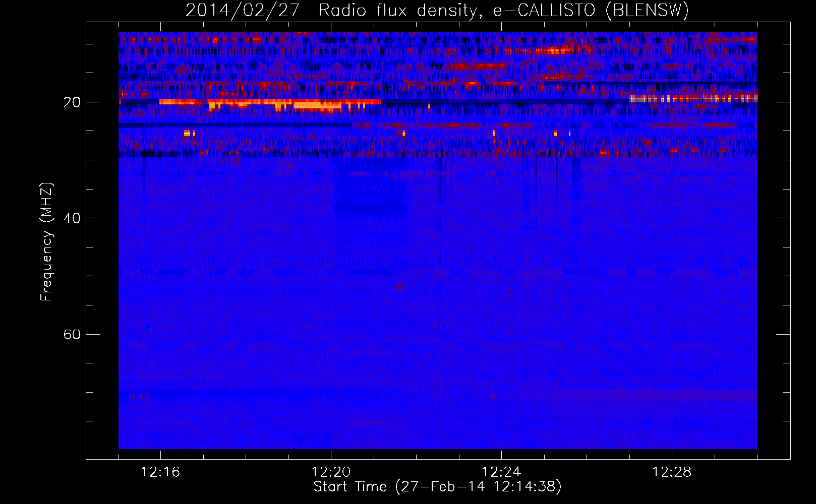816x504 pixels.
Task: Click the yellow-red spot near 12:16:40 at 25 MHz
Action: (x=187, y=133)
